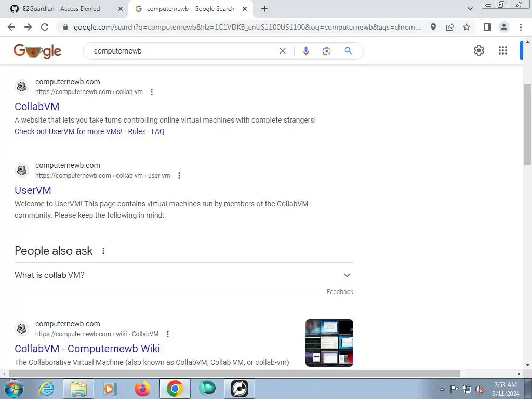532x399 pixels.
Task: Click the horizontal page scrollbar thumb
Action: click(234, 374)
